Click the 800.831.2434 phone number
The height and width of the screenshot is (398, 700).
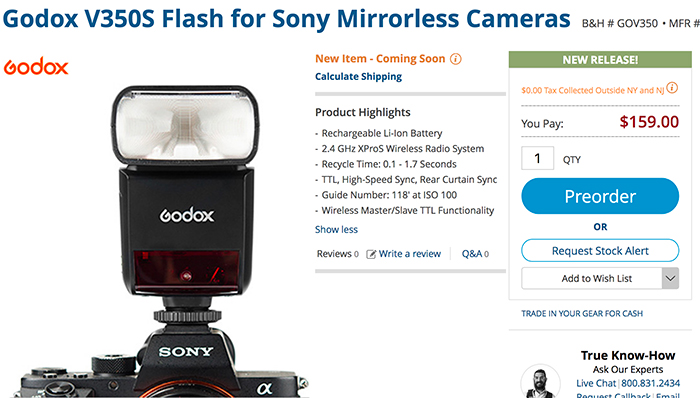tap(650, 383)
